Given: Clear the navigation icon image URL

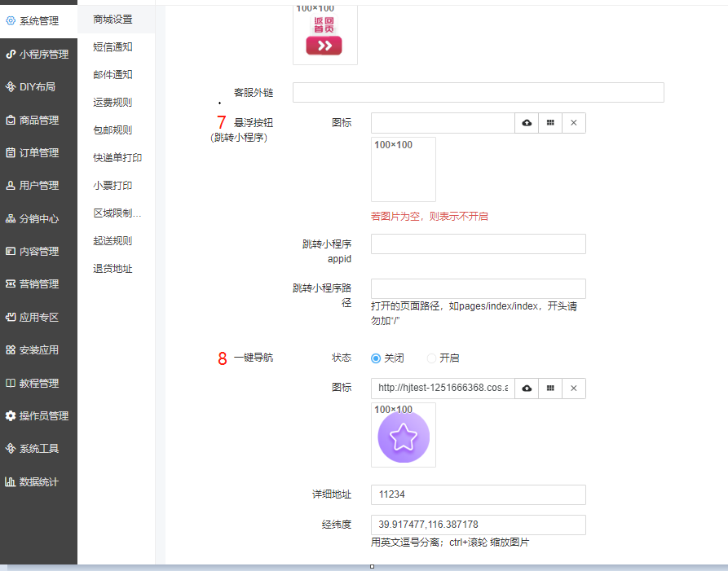Looking at the screenshot, I should (x=573, y=389).
